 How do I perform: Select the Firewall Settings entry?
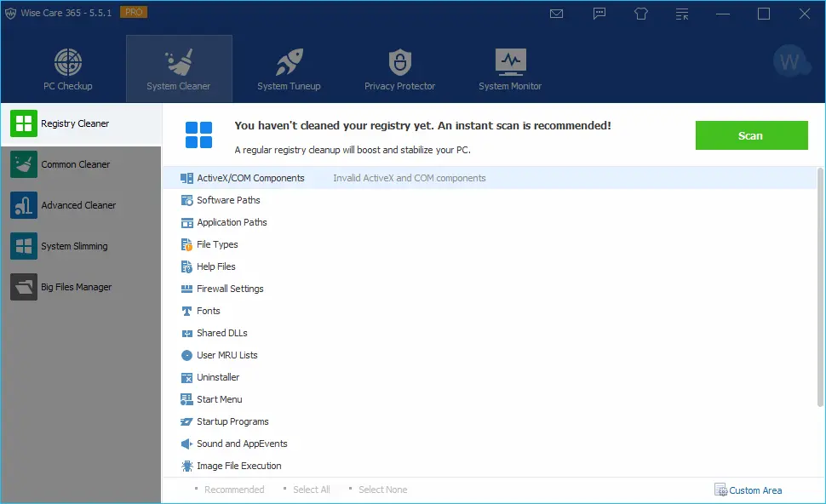[230, 289]
